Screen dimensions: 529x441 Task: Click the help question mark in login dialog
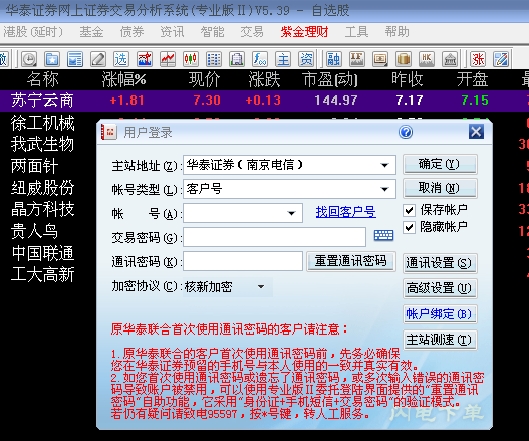pyautogui.click(x=406, y=132)
